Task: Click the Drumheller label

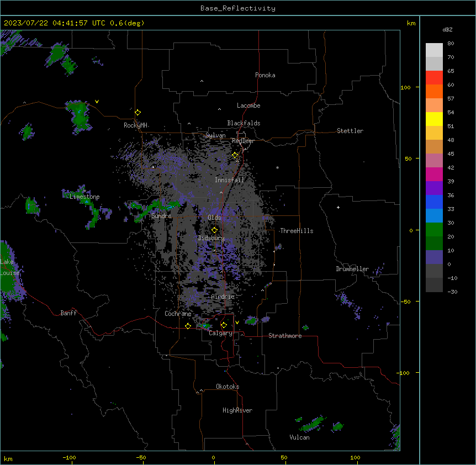Action: (352, 269)
